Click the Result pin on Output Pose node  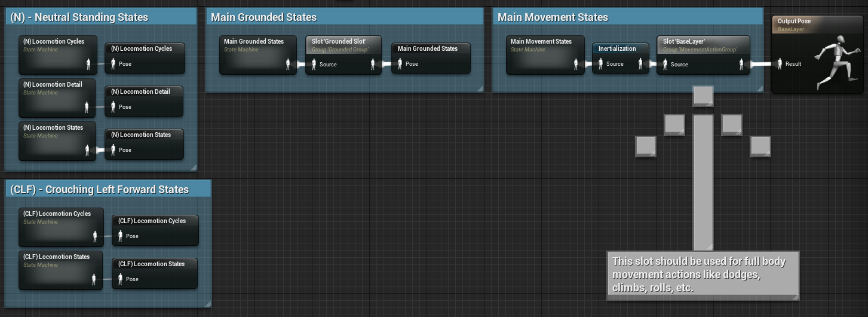coord(781,64)
